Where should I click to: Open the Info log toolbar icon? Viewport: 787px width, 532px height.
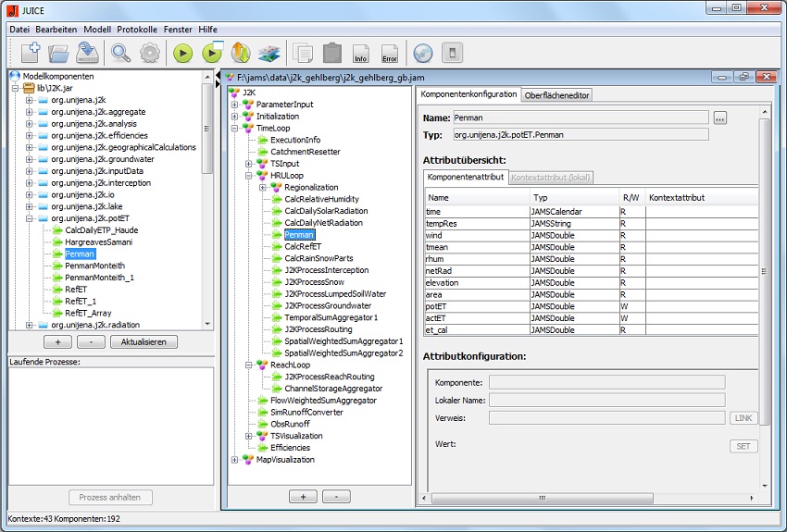coord(361,53)
